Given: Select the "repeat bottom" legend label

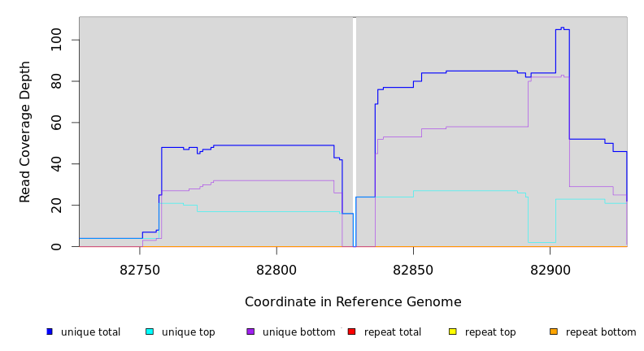Looking at the screenshot, I should click(x=601, y=332).
